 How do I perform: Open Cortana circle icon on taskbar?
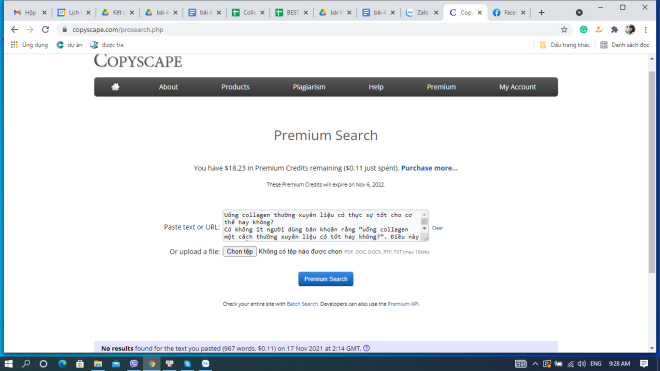pyautogui.click(x=43, y=364)
